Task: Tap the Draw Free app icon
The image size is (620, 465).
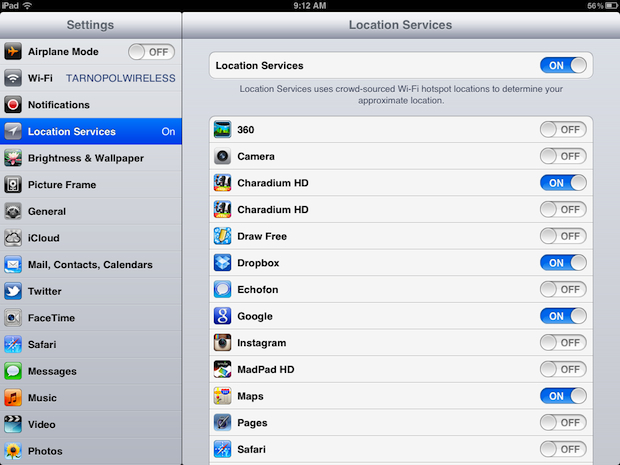Action: click(222, 236)
